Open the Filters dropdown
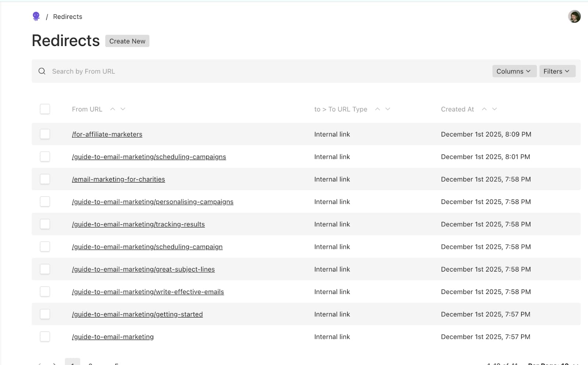This screenshot has width=588, height=365. click(557, 71)
